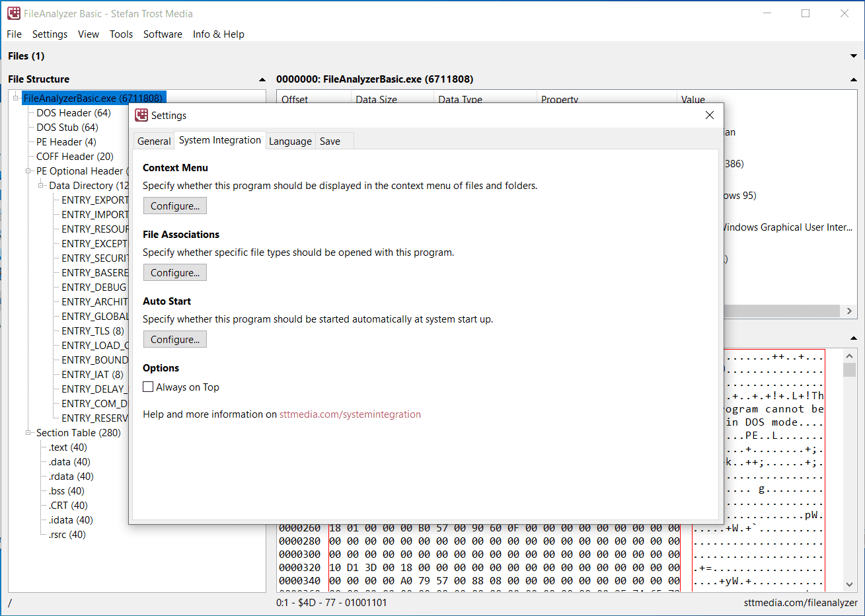Collapse the 0000000: FileAnalyzerBasic.exe panel arrow
Screen dimensions: 865x616
click(x=854, y=79)
